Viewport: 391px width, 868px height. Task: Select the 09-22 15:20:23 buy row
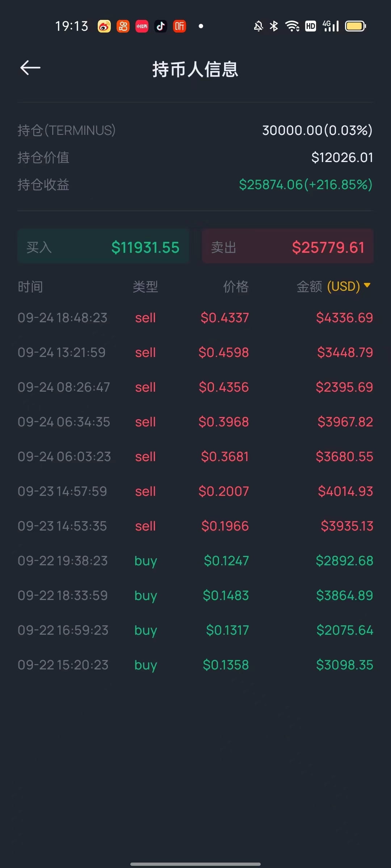(195, 665)
